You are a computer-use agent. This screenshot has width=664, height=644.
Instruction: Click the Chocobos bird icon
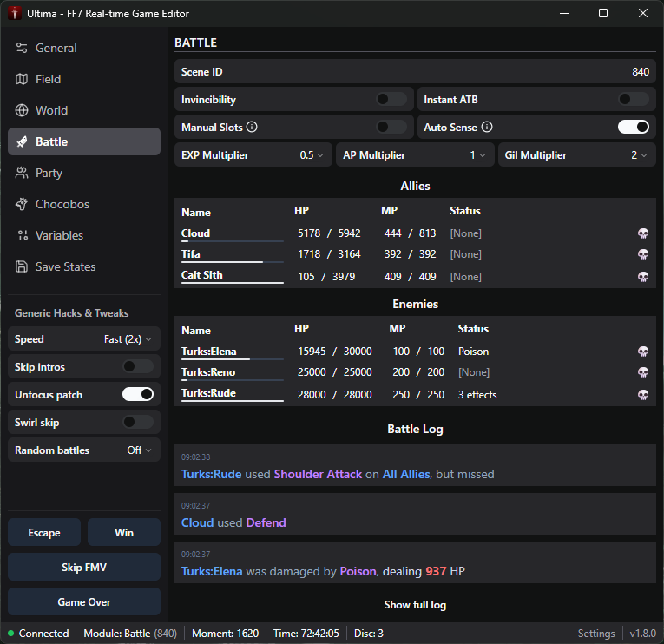pyautogui.click(x=22, y=204)
